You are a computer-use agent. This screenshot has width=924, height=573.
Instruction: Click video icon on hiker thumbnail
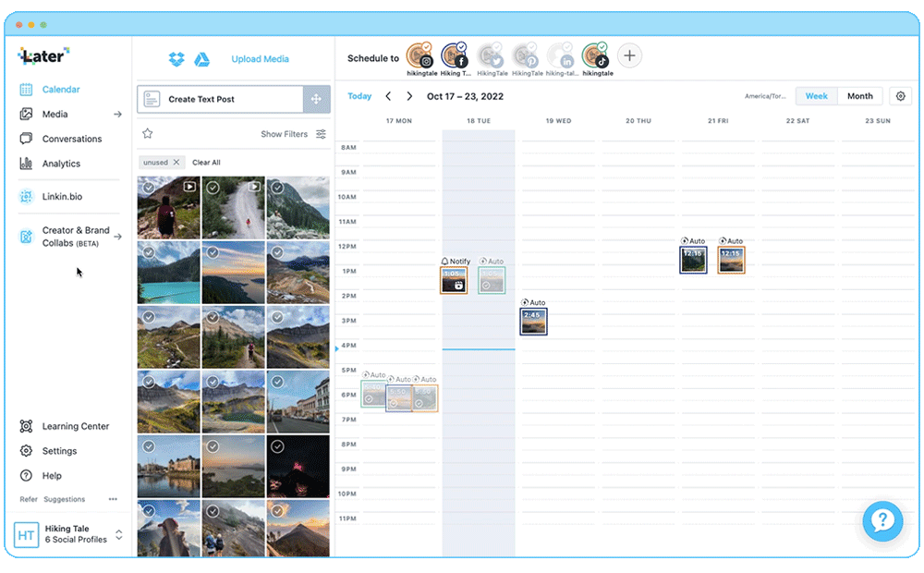point(189,187)
